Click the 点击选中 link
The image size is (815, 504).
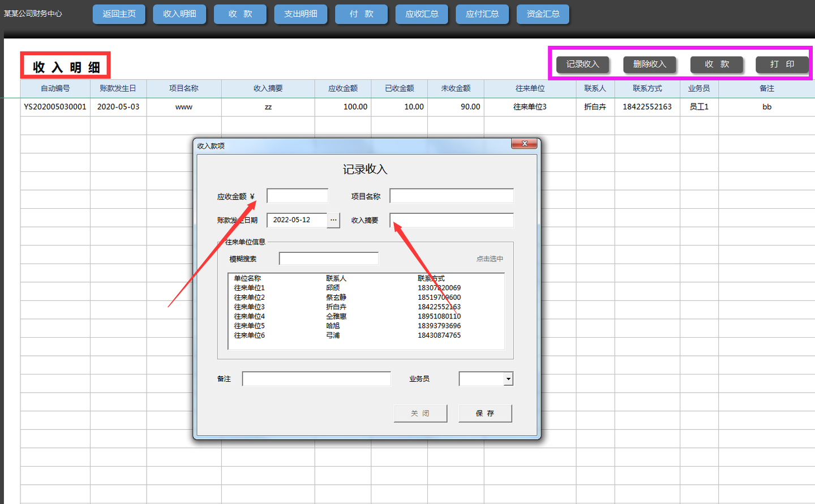tap(490, 259)
